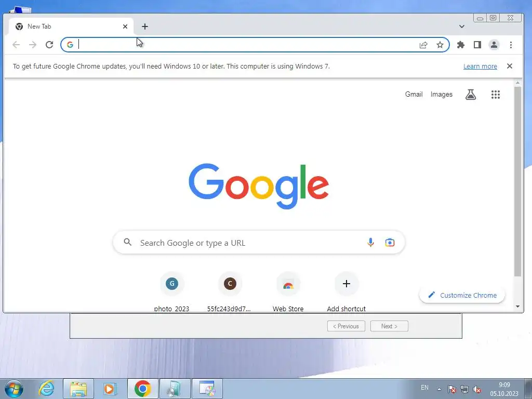532x399 pixels.
Task: Open the tab search dropdown chevron
Action: (x=462, y=26)
